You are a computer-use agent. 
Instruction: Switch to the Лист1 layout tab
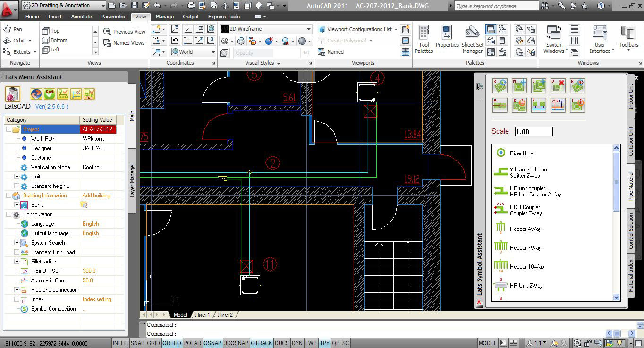[202, 315]
